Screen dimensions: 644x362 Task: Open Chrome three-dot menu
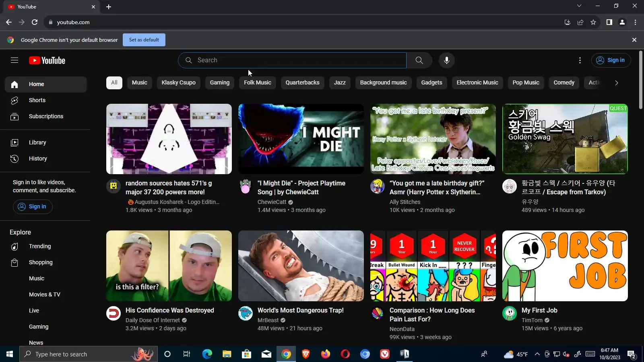pos(635,23)
